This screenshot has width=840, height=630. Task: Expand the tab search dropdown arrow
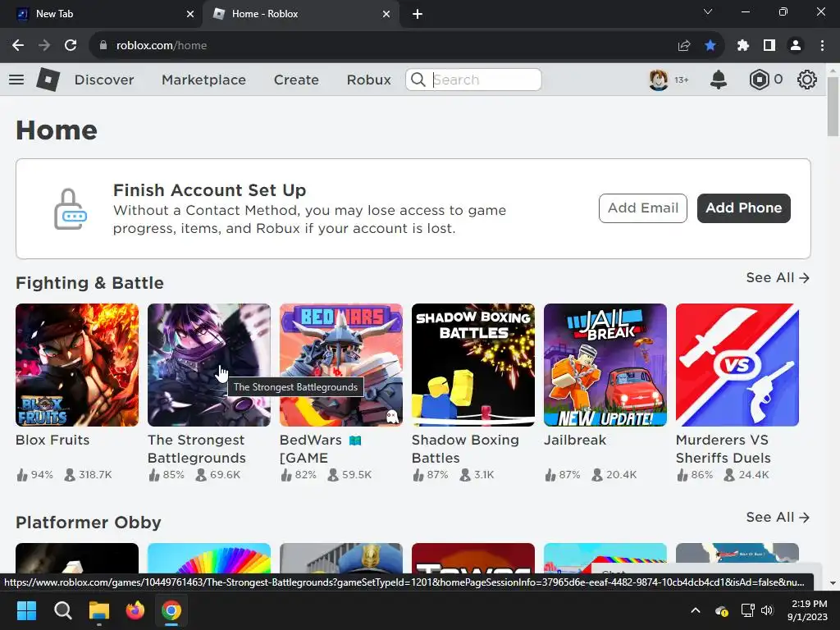click(x=708, y=11)
